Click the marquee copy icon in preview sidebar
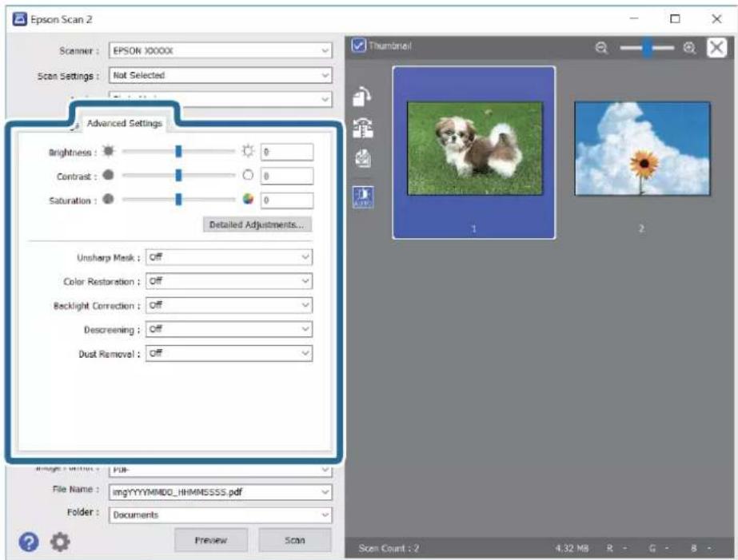738x560 pixels. pos(363,159)
